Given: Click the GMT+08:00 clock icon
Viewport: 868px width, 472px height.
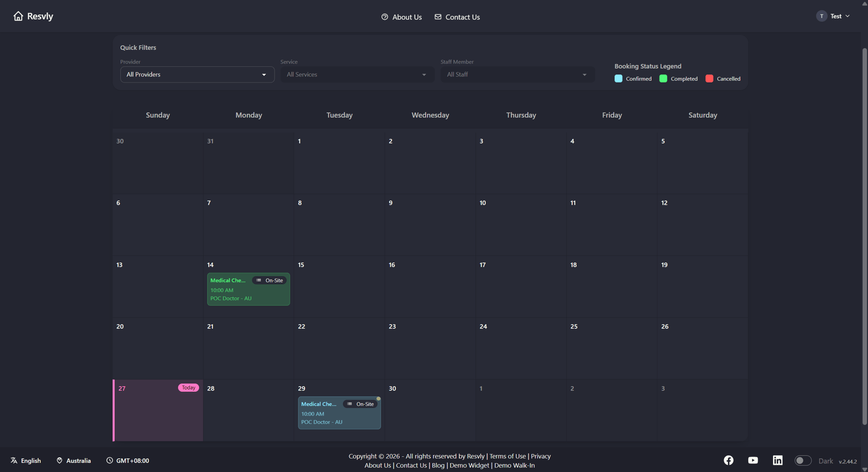Looking at the screenshot, I should pyautogui.click(x=110, y=461).
